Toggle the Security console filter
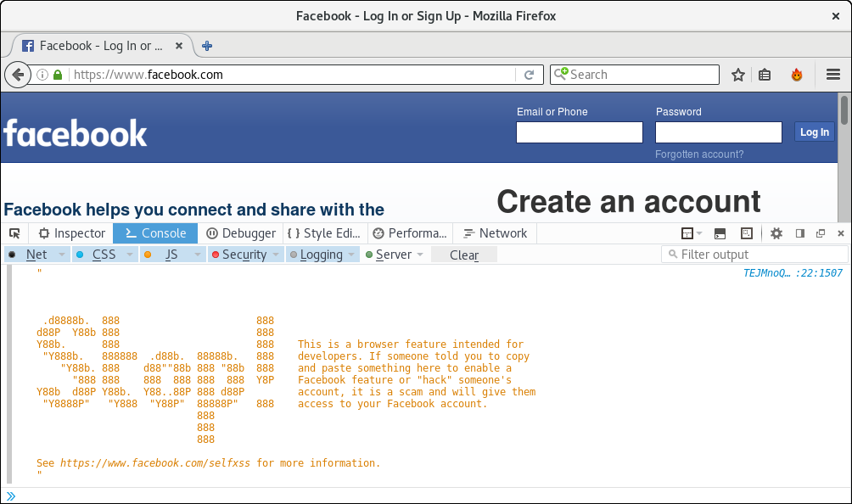 click(x=244, y=255)
